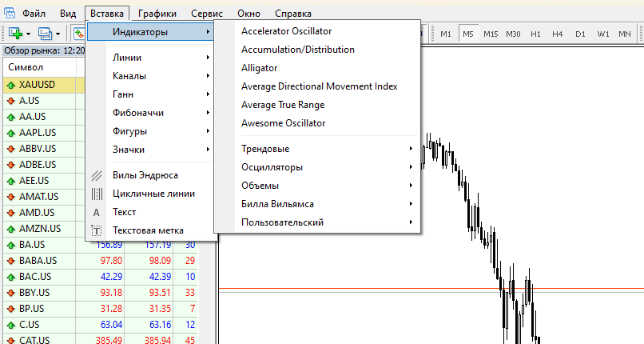Open the Вид menu
The width and height of the screenshot is (644, 344).
[x=68, y=13]
